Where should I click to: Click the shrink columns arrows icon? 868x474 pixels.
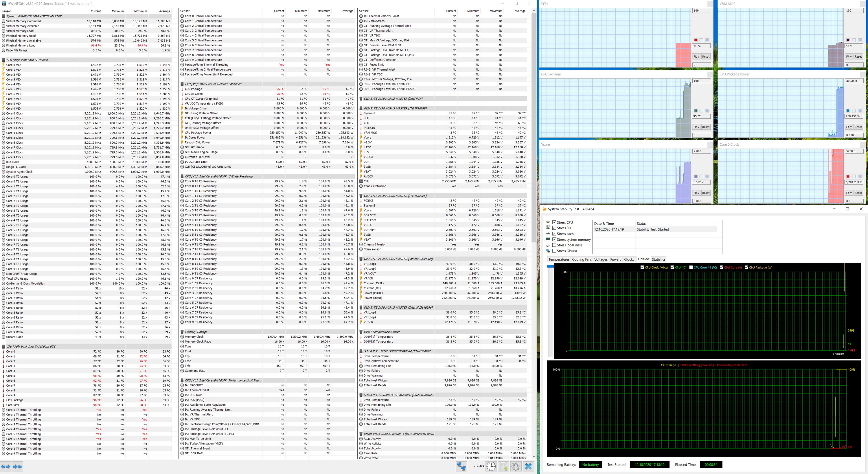point(18,466)
